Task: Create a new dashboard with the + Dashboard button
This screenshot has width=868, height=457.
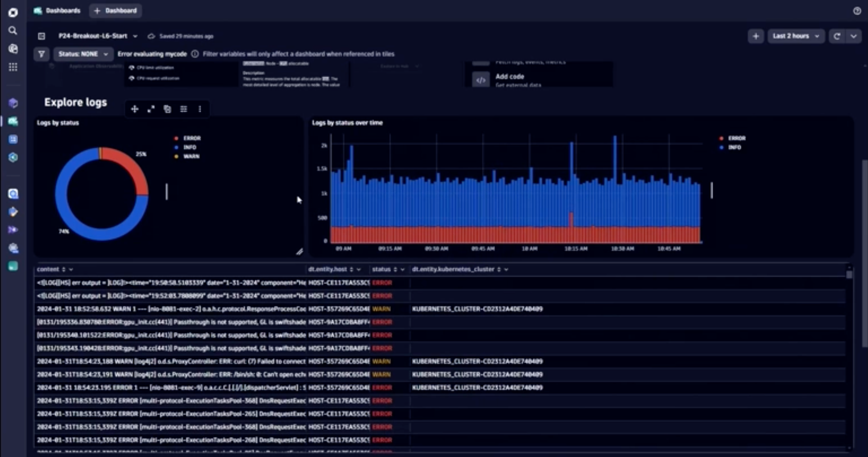Action: (115, 11)
